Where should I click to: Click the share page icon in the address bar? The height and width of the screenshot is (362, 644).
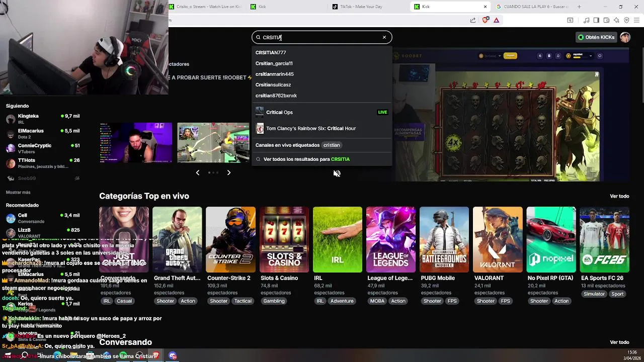coord(473,20)
